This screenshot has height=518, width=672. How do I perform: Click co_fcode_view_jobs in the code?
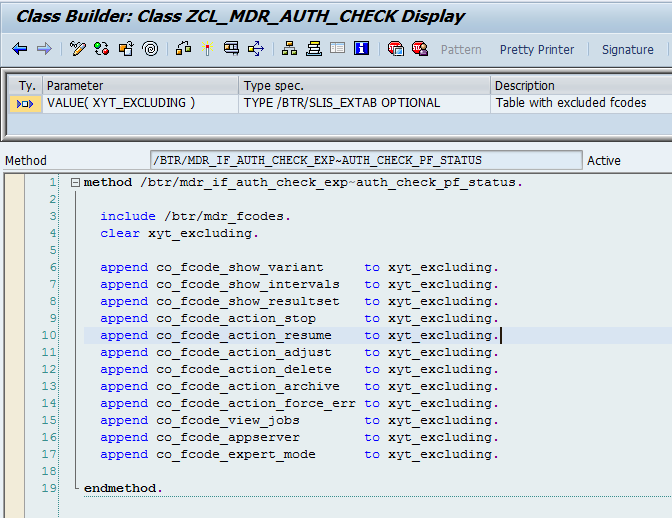coord(228,421)
